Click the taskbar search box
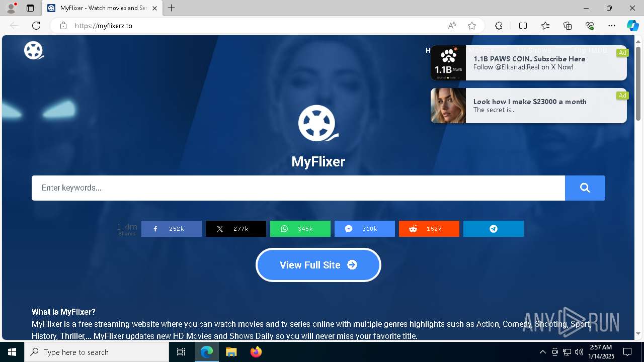644x362 pixels. [x=97, y=352]
